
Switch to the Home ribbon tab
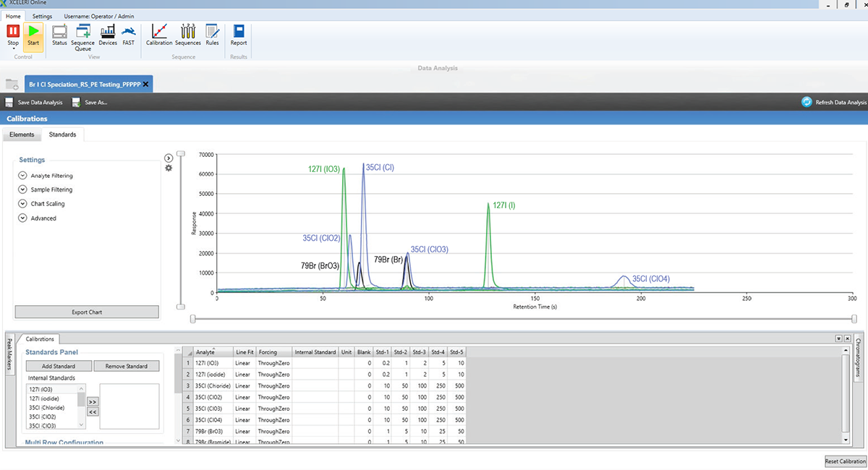pyautogui.click(x=14, y=16)
